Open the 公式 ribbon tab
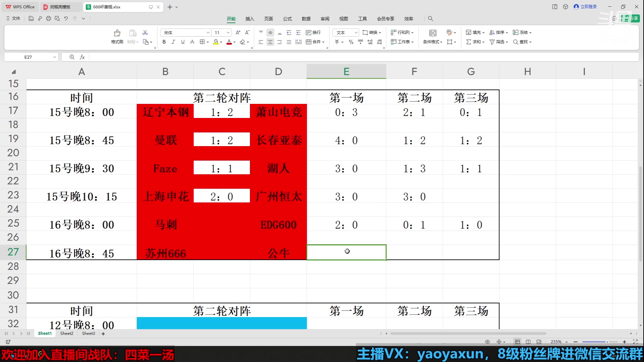Screen dimensions: 644x362 pyautogui.click(x=287, y=19)
